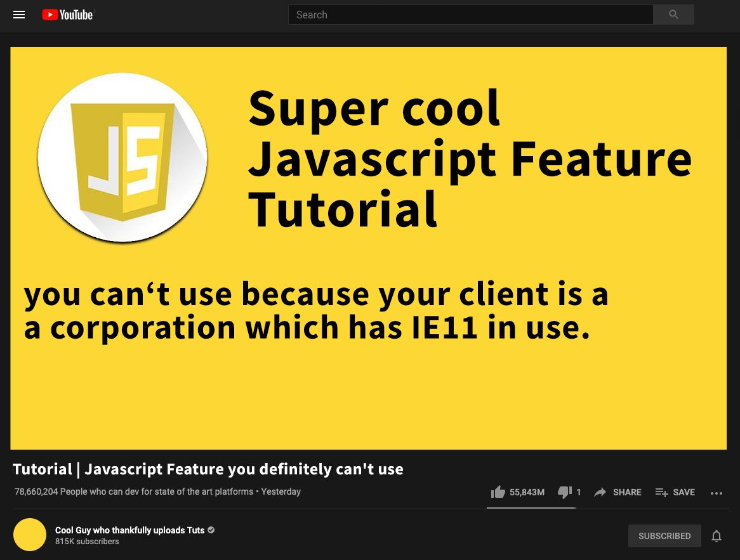Click the channel avatar thumbnail
Viewport: 740px width, 560px height.
pyautogui.click(x=30, y=535)
